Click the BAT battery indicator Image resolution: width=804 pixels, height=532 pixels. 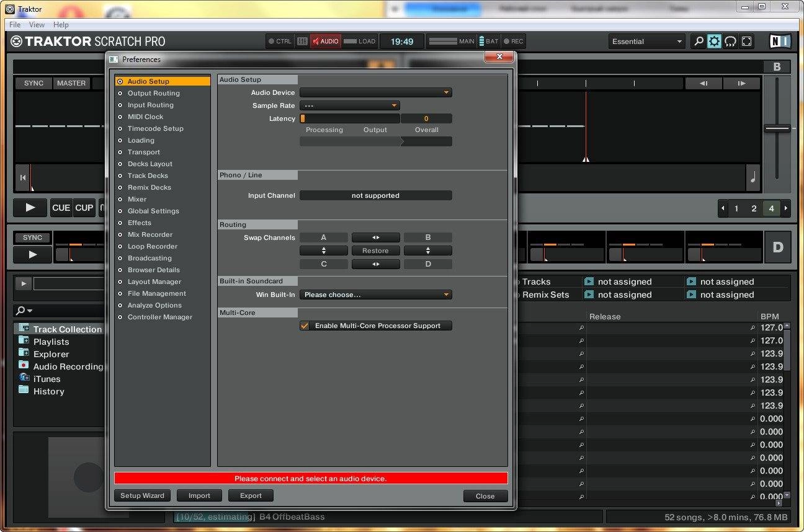click(x=489, y=42)
